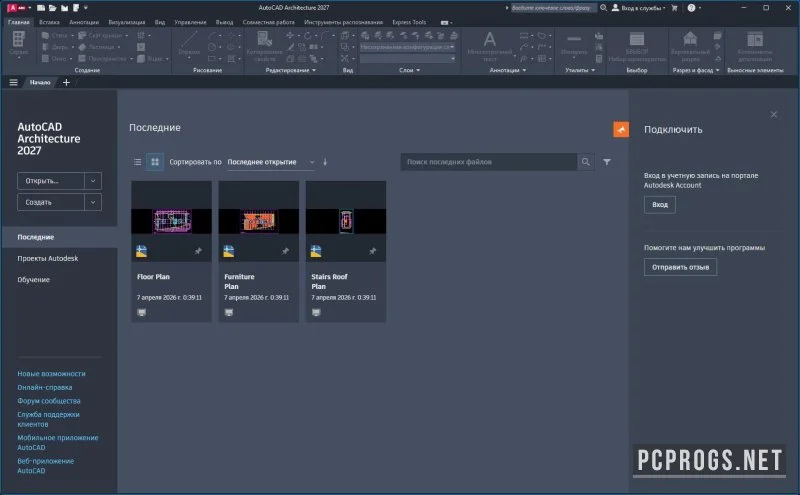
Task: Pin the Furniture Plan recent file
Action: (x=285, y=251)
